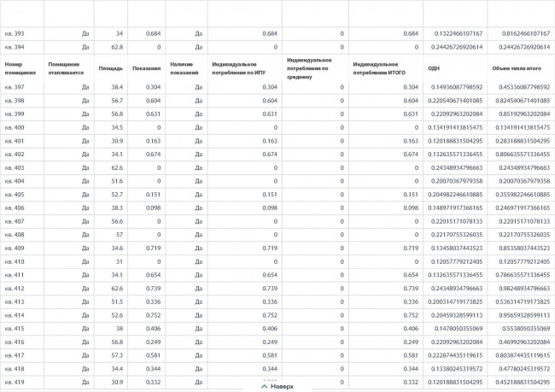Click the ОДН value "0.14936087798592"

coord(457,87)
